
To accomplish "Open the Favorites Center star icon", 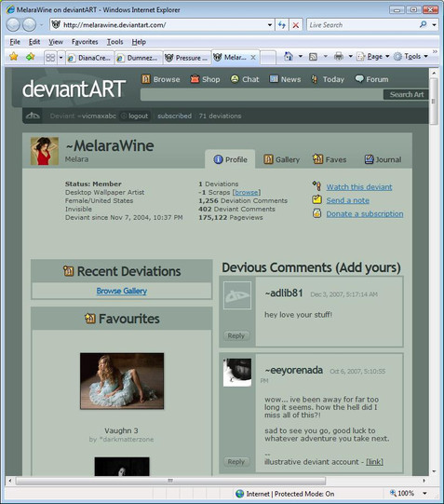I will pyautogui.click(x=13, y=57).
